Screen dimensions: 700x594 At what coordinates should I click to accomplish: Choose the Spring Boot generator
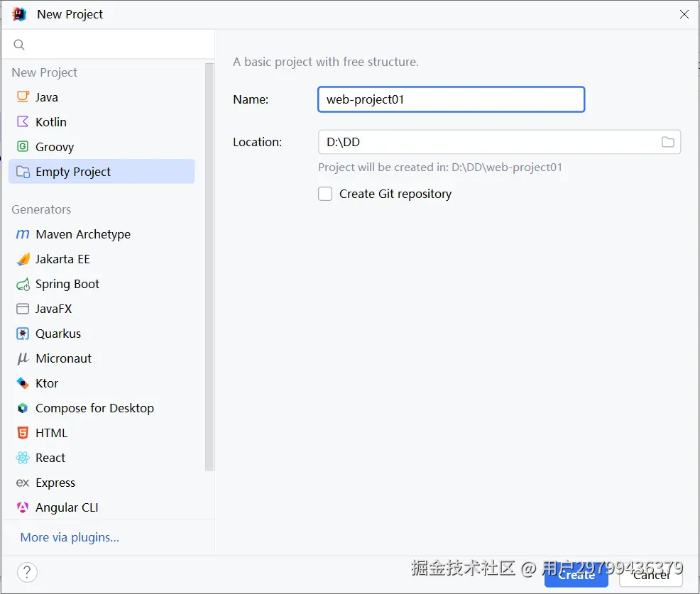coord(102,284)
